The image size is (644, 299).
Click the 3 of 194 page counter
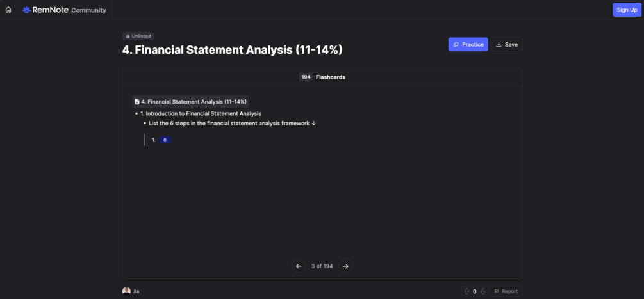(x=322, y=266)
